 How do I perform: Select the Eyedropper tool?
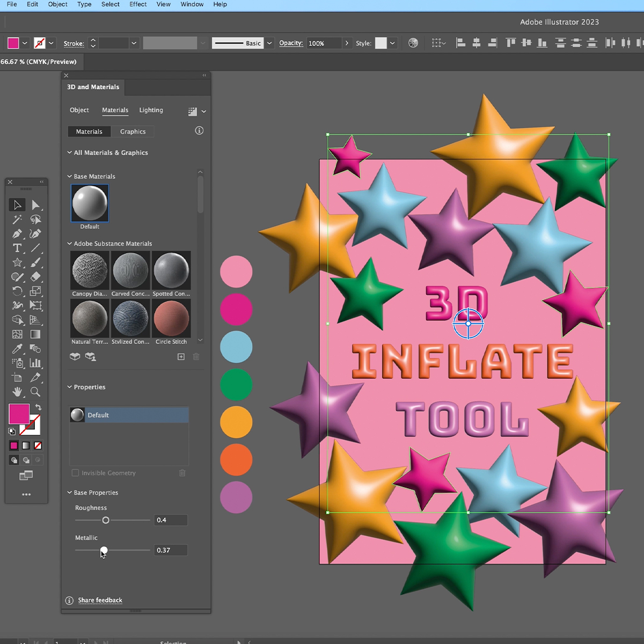(17, 349)
